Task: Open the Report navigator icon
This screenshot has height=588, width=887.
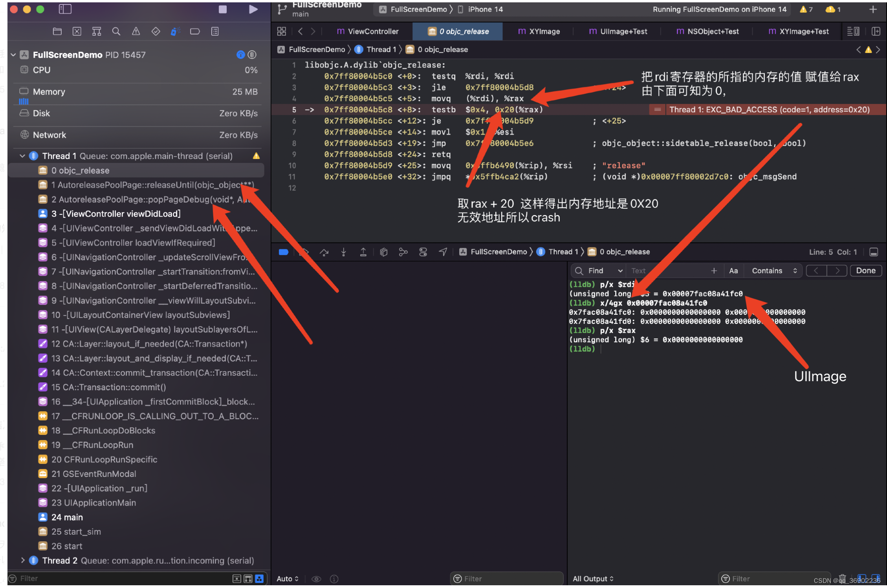Action: (x=215, y=31)
